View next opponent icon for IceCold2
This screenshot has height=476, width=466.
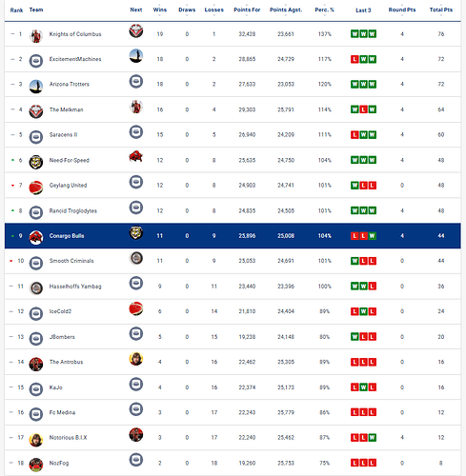[136, 308]
